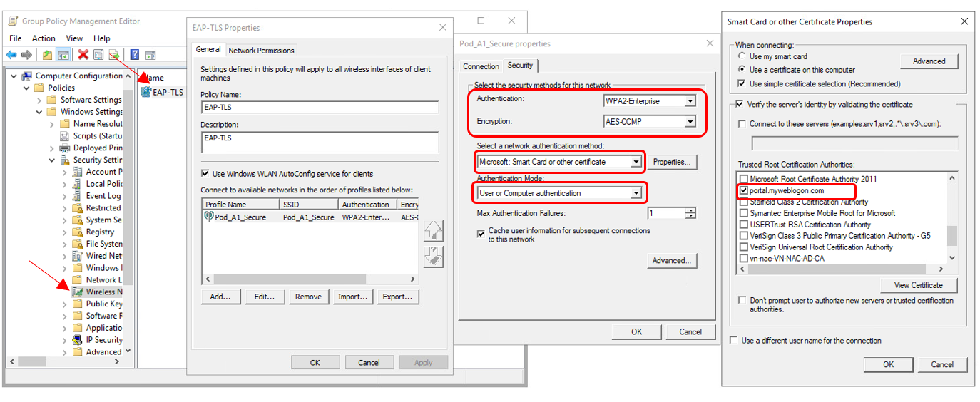The width and height of the screenshot is (980, 402).
Task: Collapse the Windows Settings tree node
Action: [x=40, y=112]
